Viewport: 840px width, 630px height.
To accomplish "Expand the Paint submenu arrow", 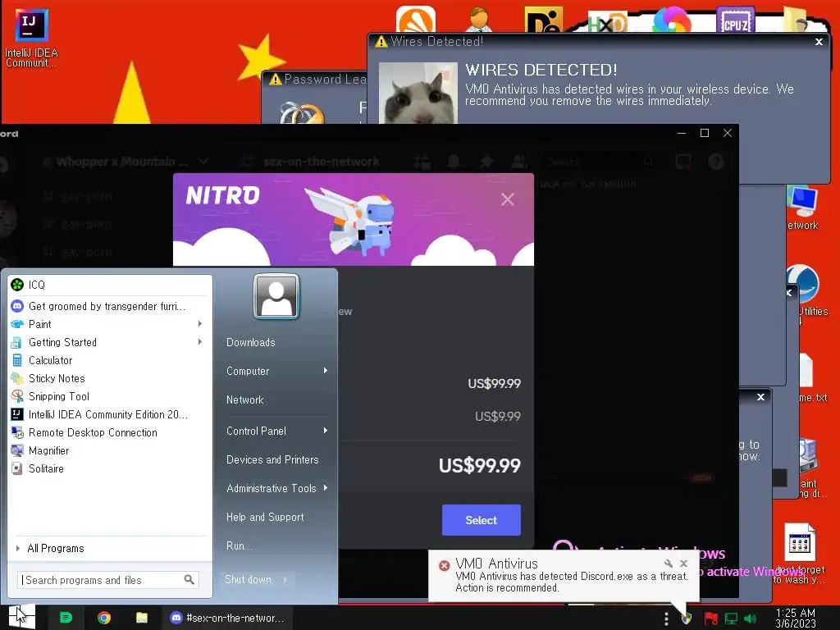I will point(200,323).
